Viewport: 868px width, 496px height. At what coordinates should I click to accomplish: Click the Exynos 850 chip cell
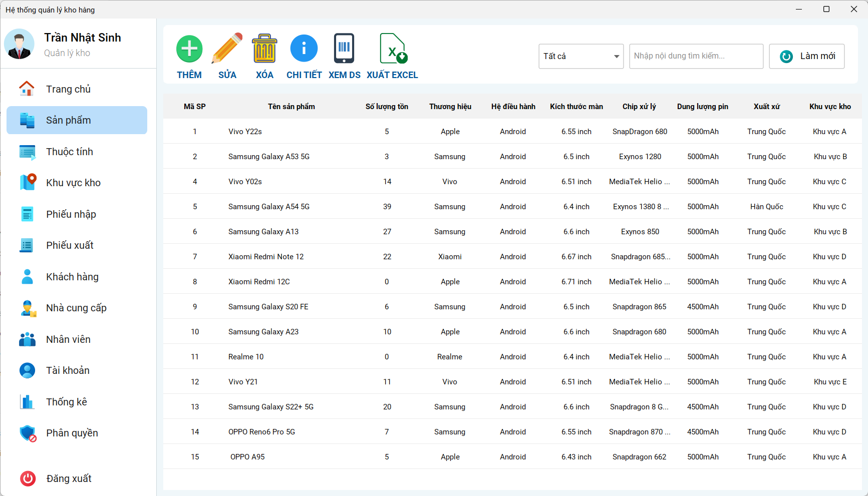640,232
